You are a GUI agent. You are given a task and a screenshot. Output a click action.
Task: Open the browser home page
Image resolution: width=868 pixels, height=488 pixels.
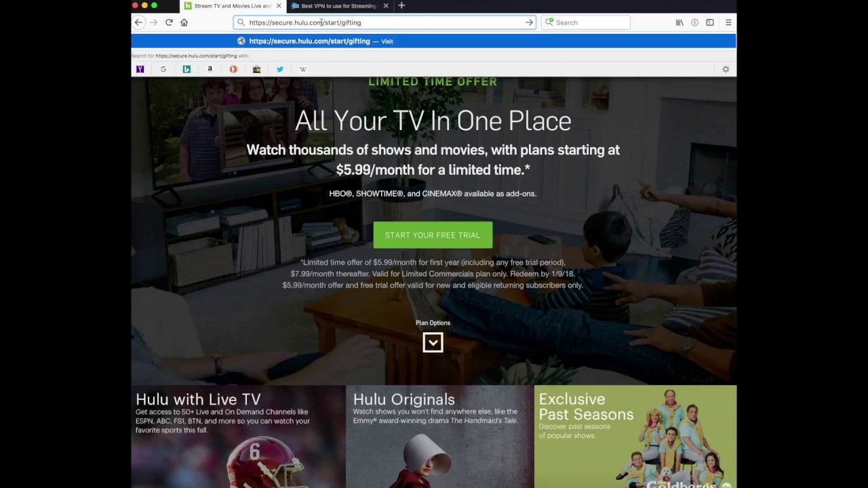point(184,22)
